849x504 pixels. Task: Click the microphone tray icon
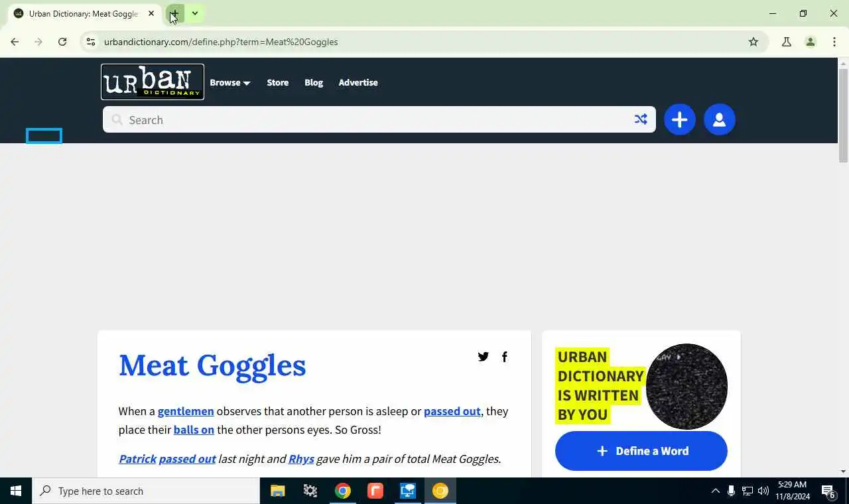[x=731, y=491]
